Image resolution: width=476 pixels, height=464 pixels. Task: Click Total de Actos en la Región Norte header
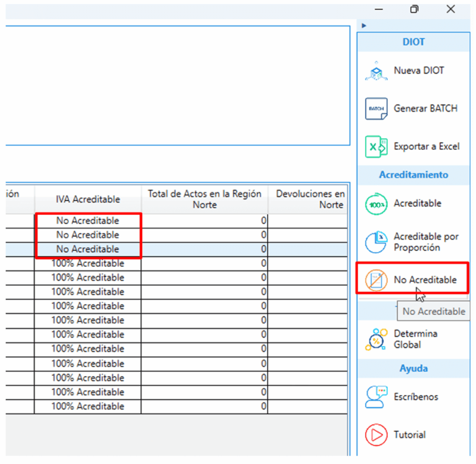[x=205, y=199]
